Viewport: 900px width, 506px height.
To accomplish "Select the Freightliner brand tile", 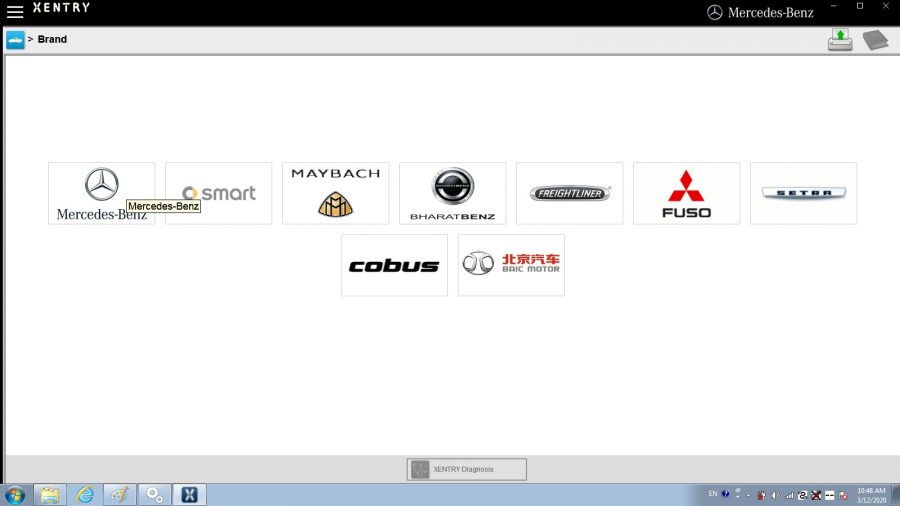I will click(569, 193).
